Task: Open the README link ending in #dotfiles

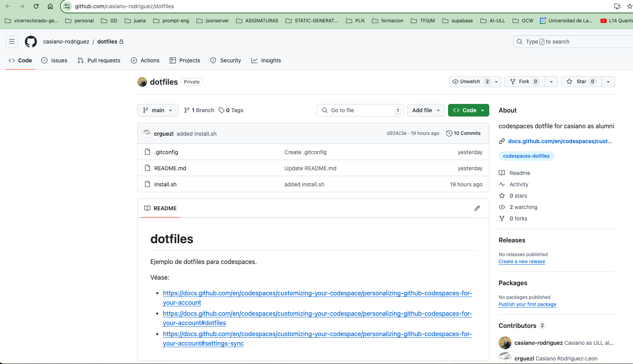Action: pyautogui.click(x=317, y=318)
